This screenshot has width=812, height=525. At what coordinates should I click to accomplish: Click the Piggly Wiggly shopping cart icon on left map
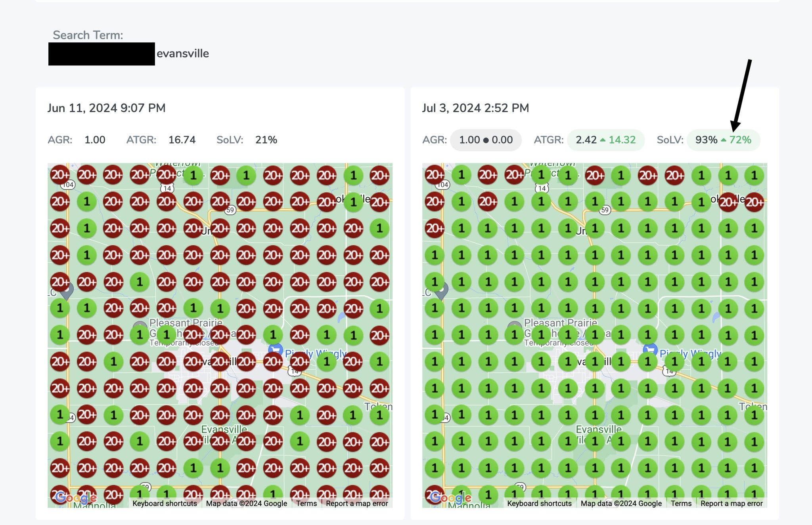click(276, 349)
